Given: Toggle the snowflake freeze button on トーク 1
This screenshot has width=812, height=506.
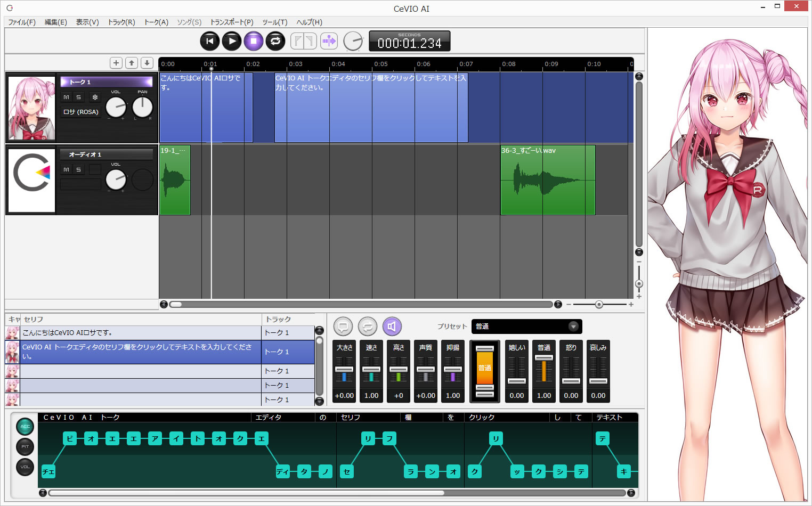Looking at the screenshot, I should tap(95, 97).
